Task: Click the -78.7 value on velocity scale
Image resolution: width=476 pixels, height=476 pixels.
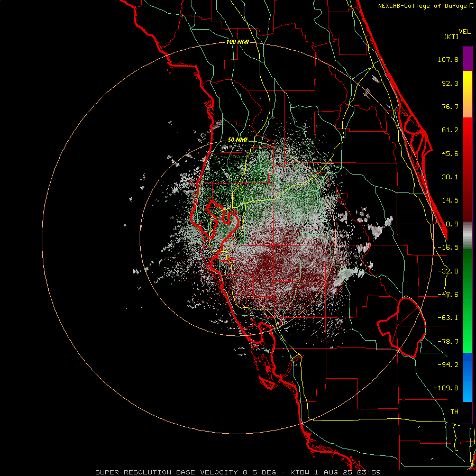Action: click(448, 342)
